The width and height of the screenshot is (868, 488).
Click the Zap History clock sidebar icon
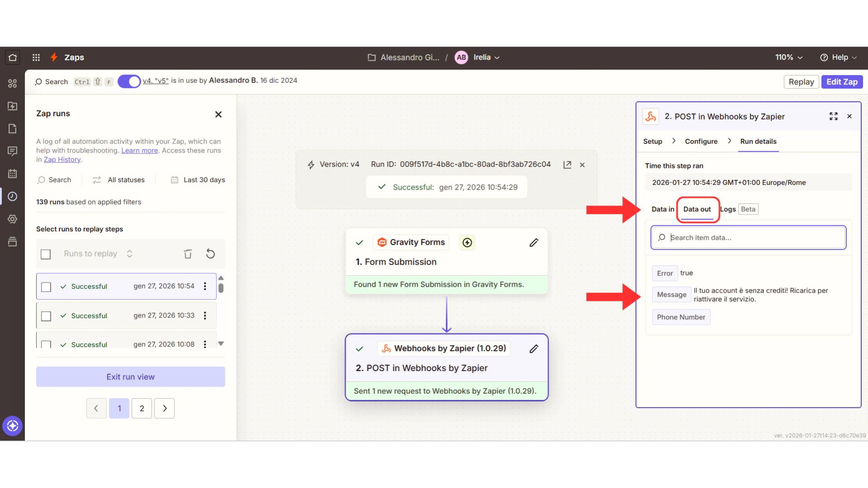click(x=12, y=196)
